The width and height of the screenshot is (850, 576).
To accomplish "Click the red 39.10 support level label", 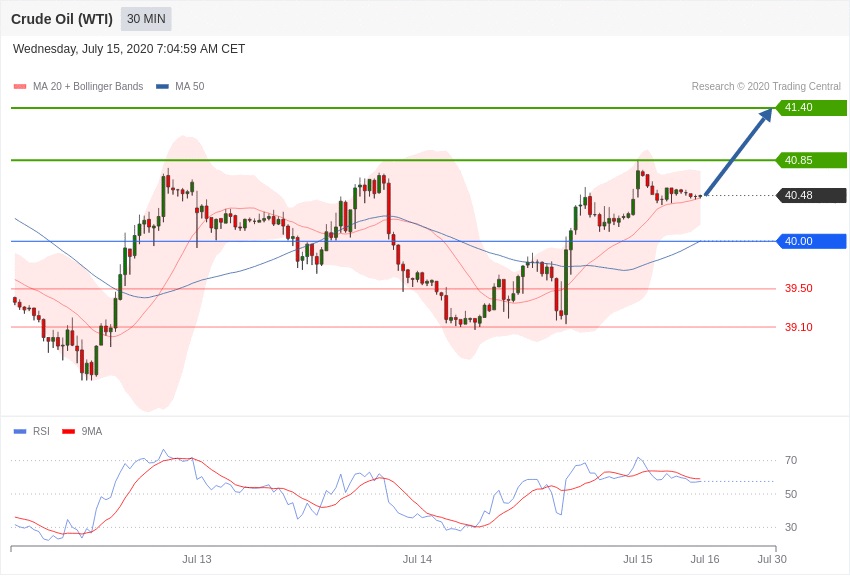I will click(798, 327).
